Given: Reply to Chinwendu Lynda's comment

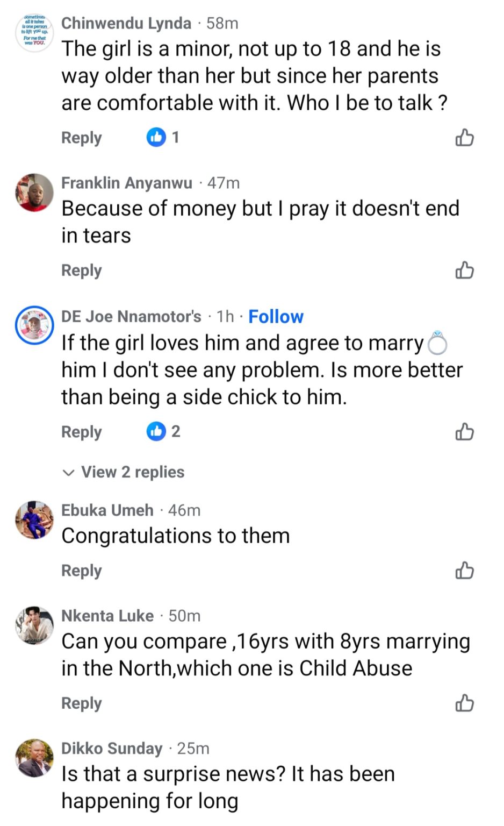Looking at the screenshot, I should click(81, 138).
